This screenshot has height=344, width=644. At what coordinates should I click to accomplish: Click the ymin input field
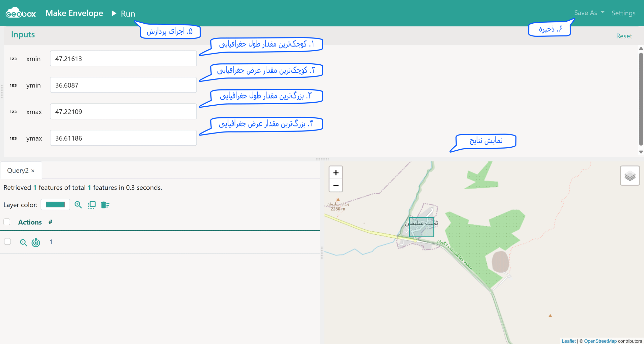click(x=123, y=85)
